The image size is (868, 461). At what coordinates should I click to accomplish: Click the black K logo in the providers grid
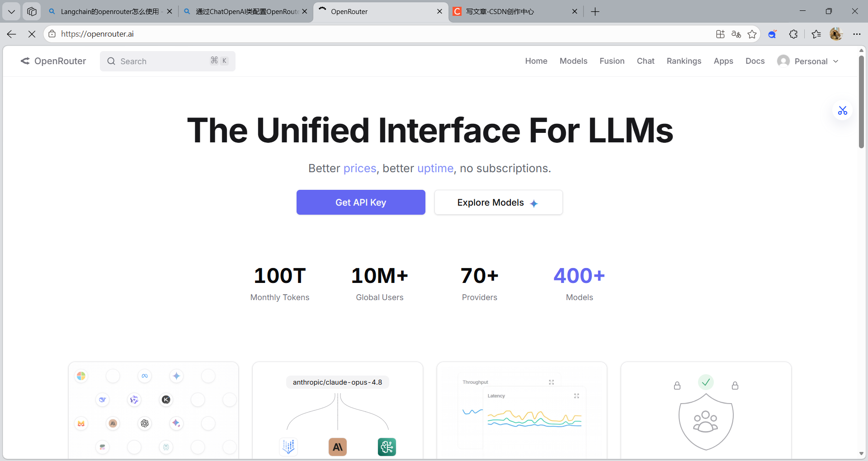(x=166, y=400)
